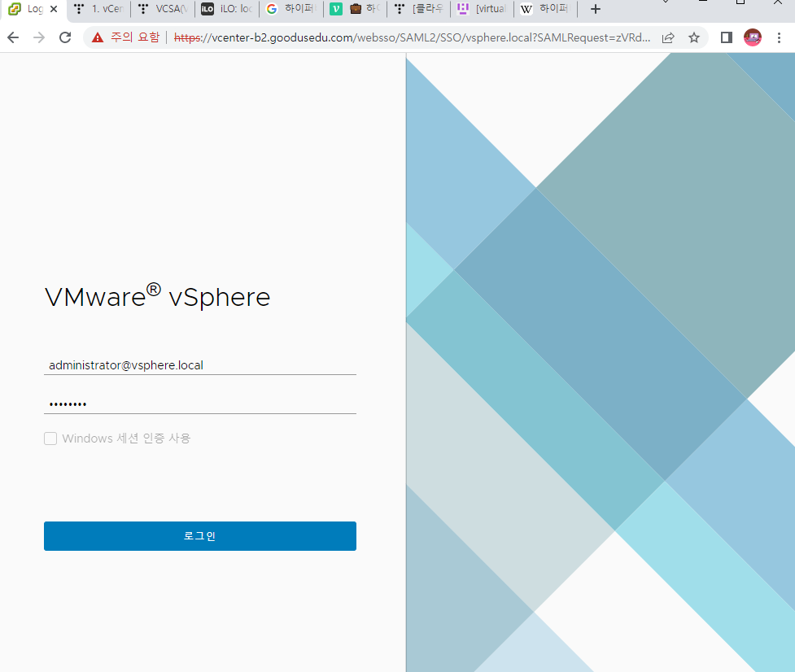Reload the page with the refresh icon
Screen dimensions: 795x672
[x=65, y=37]
